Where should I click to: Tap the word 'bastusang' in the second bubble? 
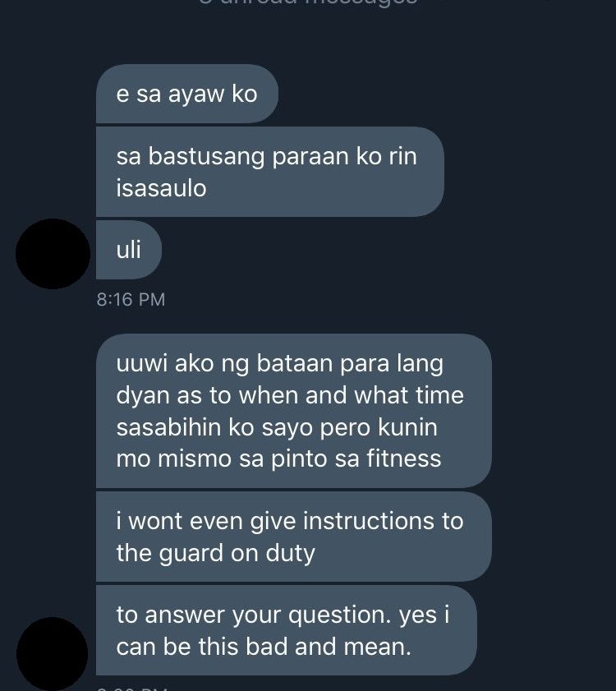pyautogui.click(x=206, y=157)
